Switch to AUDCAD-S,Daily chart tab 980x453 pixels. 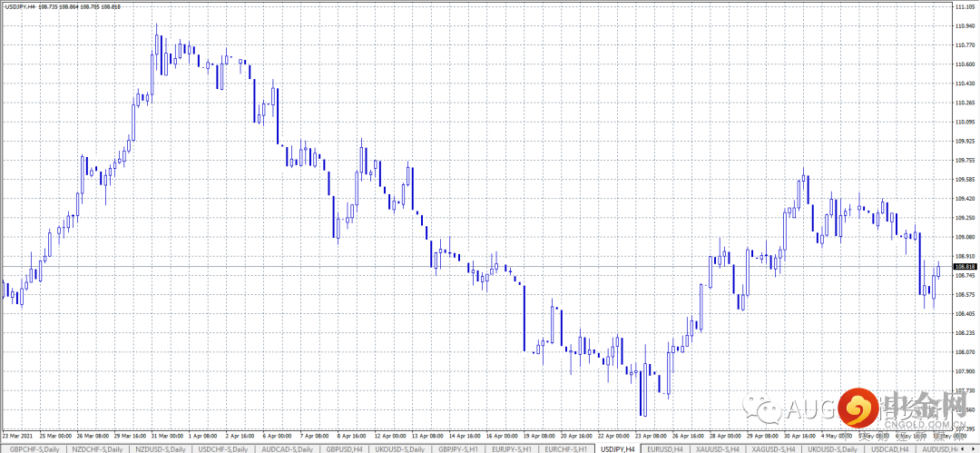[x=286, y=449]
